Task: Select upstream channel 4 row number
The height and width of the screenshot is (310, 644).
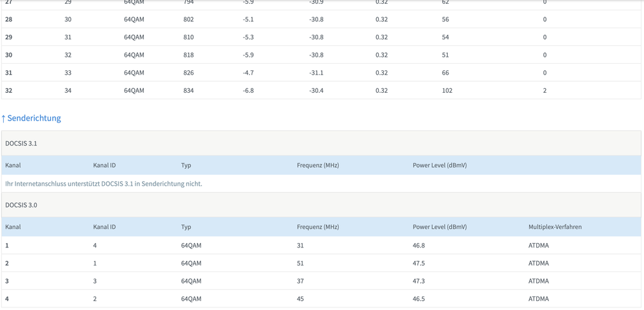Action: tap(7, 299)
